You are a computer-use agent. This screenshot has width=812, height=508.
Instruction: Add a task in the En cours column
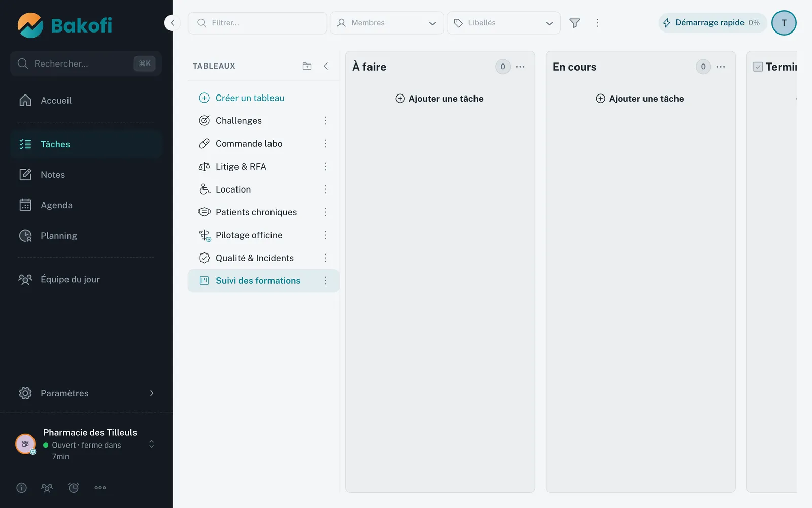click(x=640, y=99)
